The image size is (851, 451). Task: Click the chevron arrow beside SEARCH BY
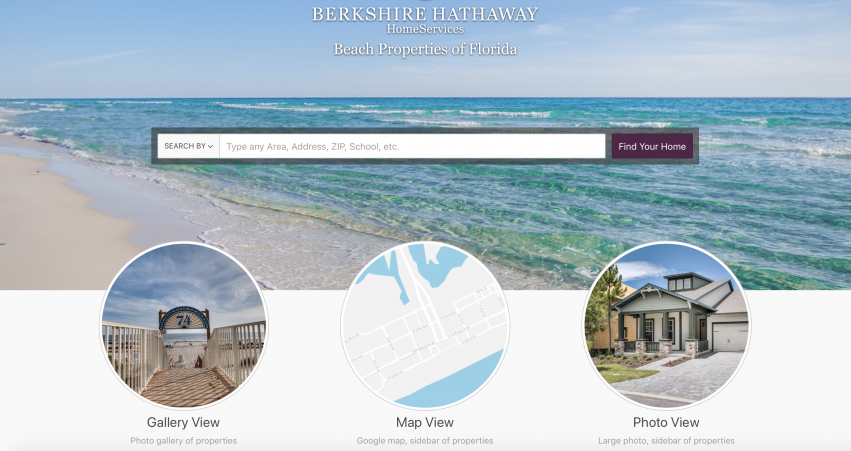[x=211, y=147]
